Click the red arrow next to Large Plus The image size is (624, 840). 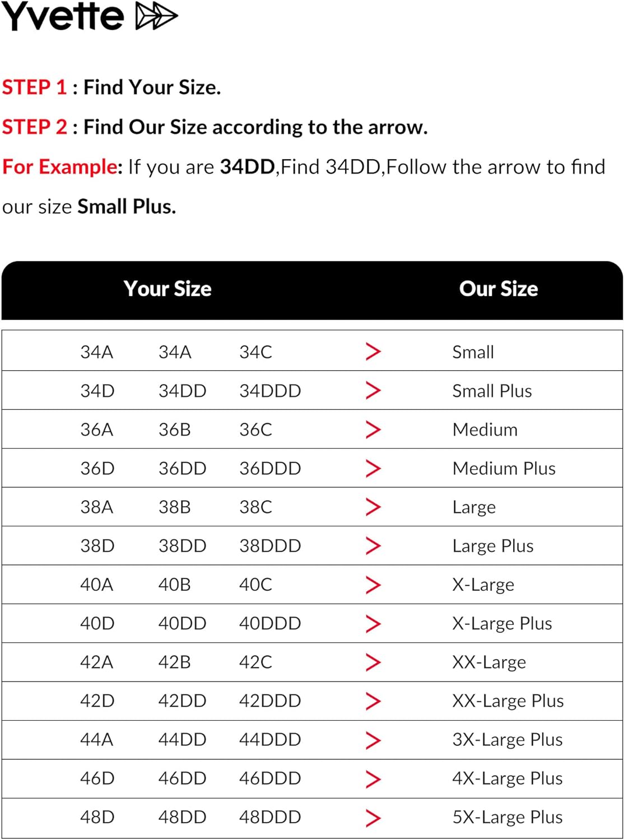point(373,545)
